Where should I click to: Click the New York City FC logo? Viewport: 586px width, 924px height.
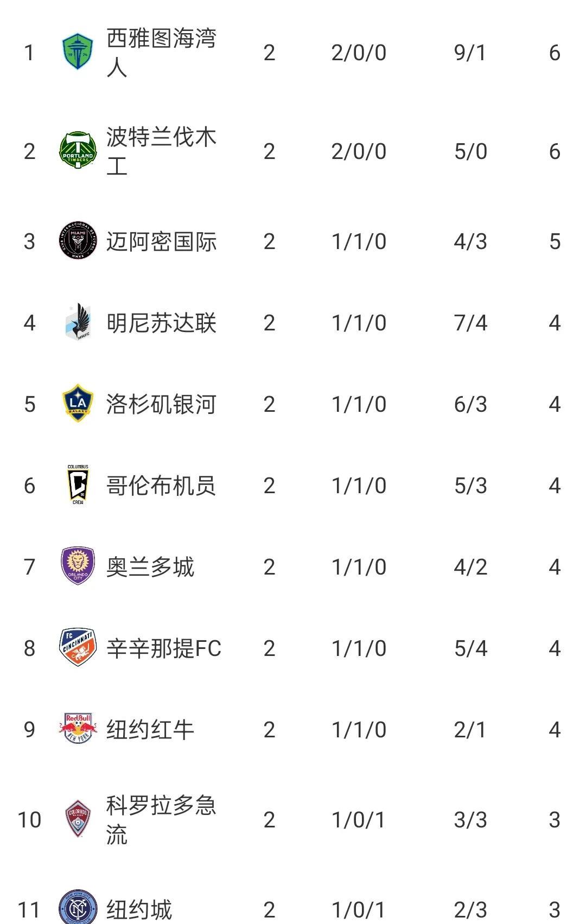[x=78, y=909]
